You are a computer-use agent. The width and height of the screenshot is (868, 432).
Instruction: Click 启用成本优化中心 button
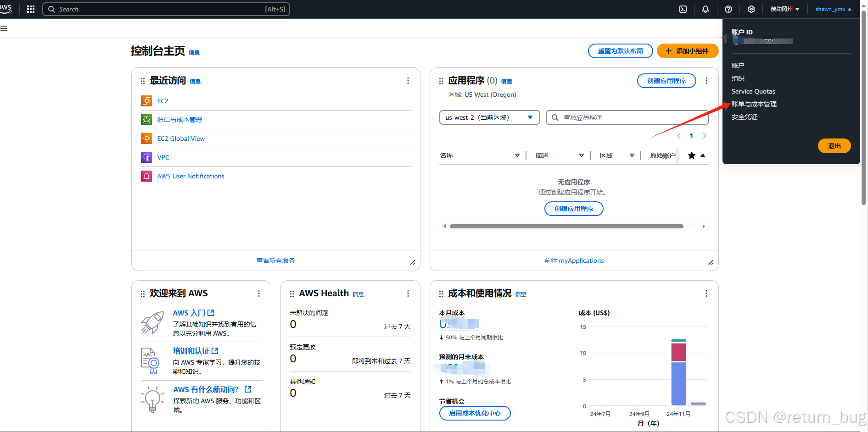click(475, 413)
